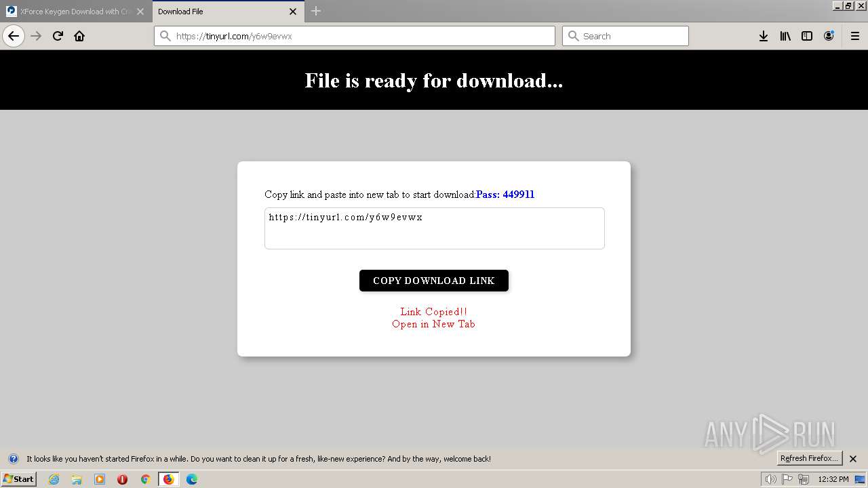Click the forward navigation arrow
This screenshot has height=488, width=868.
tap(36, 36)
